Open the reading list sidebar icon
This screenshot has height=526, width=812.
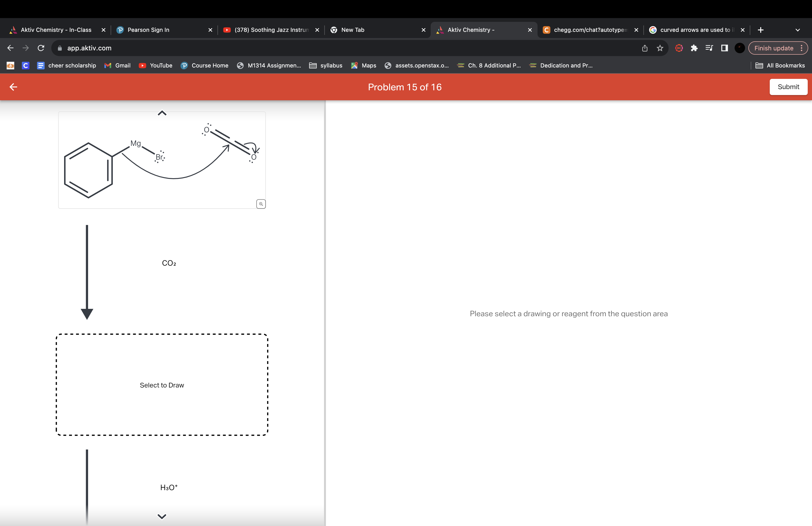point(709,48)
